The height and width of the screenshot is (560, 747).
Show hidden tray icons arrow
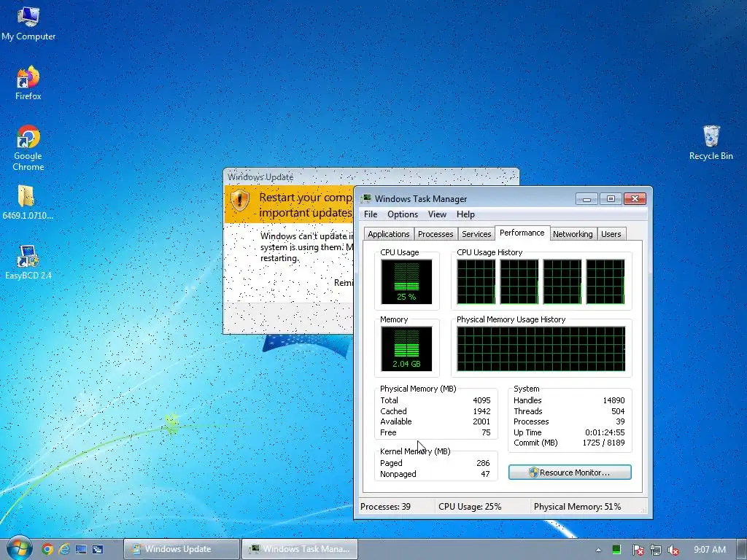coord(598,550)
